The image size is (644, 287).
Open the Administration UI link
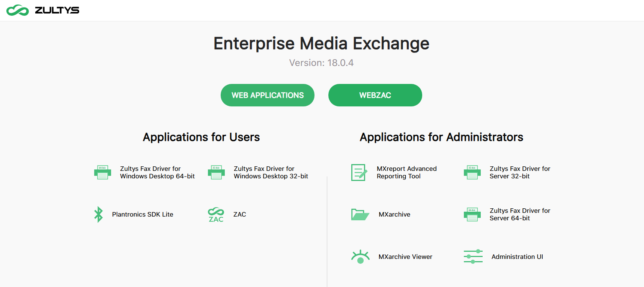[517, 257]
